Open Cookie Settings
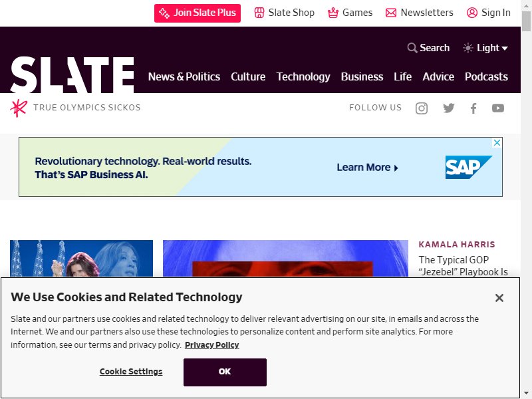This screenshot has height=399, width=532. coord(131,372)
